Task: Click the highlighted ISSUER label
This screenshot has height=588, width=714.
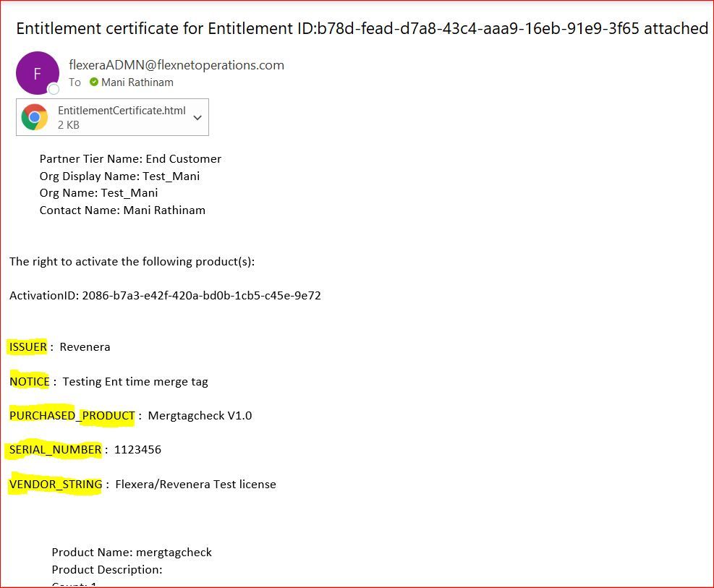Action: point(27,346)
